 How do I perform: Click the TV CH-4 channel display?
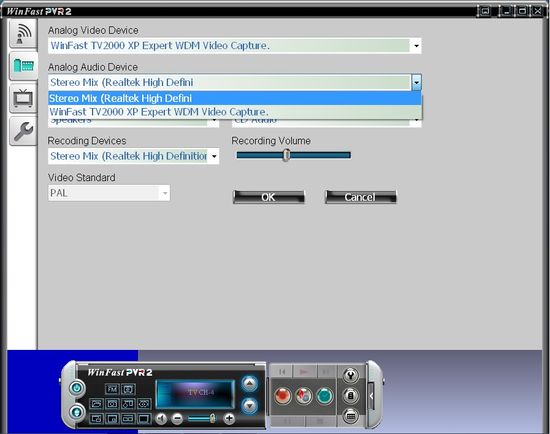(x=195, y=394)
